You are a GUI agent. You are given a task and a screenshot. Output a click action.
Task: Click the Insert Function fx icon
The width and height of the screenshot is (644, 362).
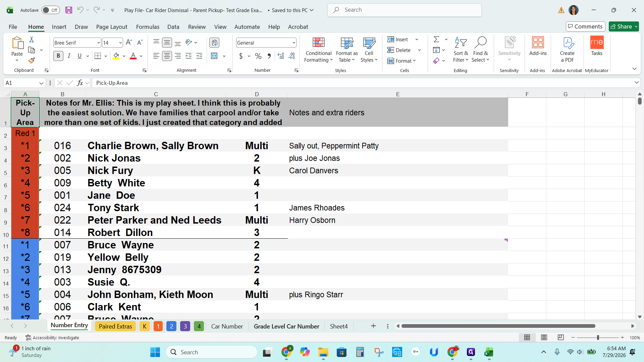click(80, 83)
